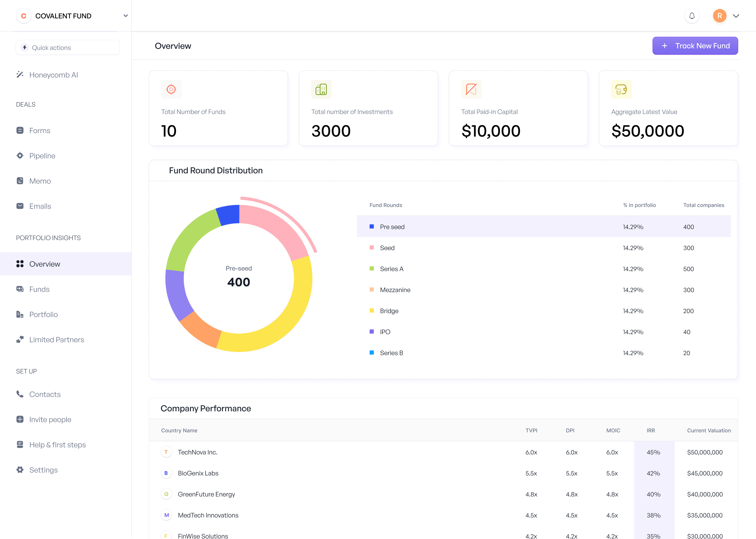Click the $10,000 paid-in capital value

point(491,131)
